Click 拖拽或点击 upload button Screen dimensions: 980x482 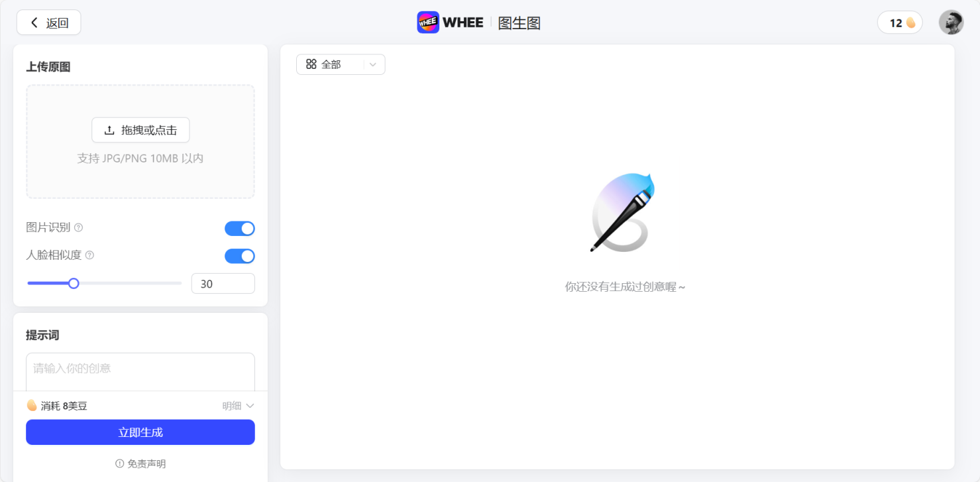pyautogui.click(x=140, y=130)
